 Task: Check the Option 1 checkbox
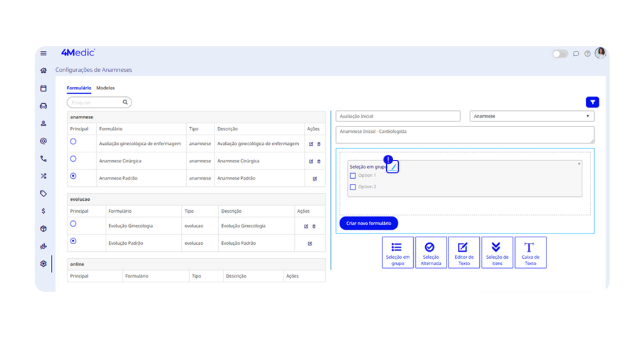pyautogui.click(x=353, y=176)
